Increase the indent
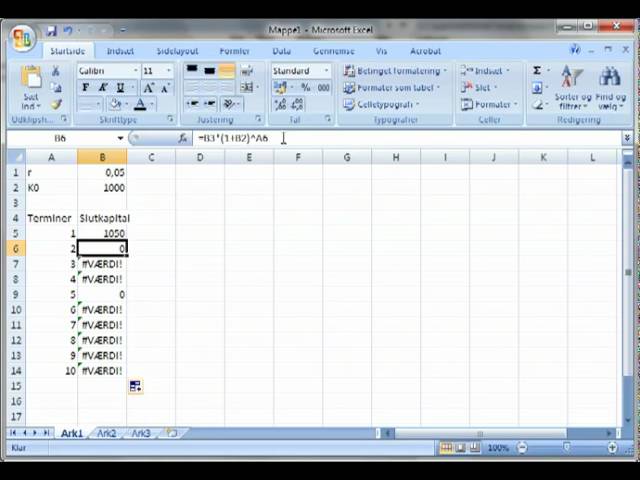The width and height of the screenshot is (640, 480). [x=209, y=104]
